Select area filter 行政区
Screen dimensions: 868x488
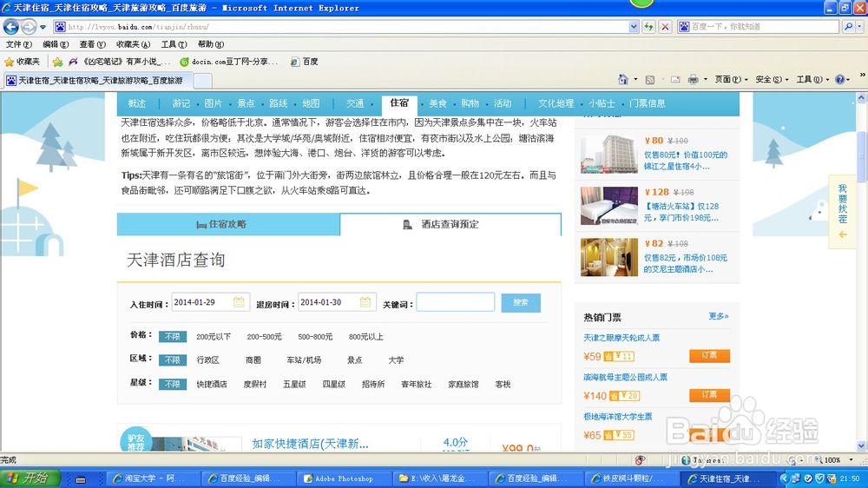pos(208,360)
